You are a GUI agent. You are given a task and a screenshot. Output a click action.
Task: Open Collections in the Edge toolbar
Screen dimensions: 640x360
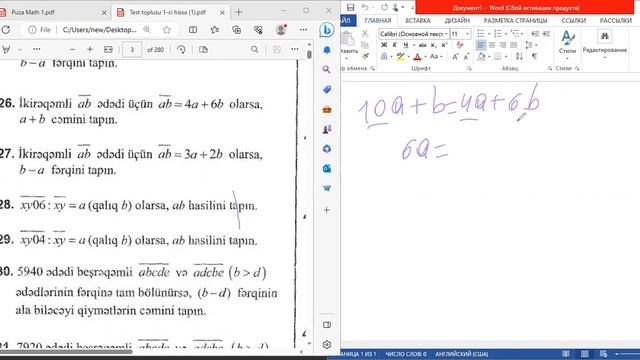[236, 30]
